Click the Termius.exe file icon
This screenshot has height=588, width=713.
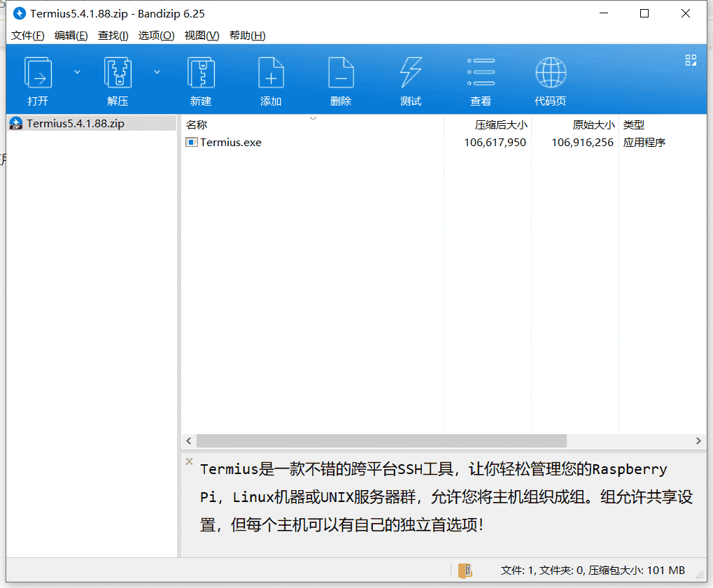click(x=192, y=142)
